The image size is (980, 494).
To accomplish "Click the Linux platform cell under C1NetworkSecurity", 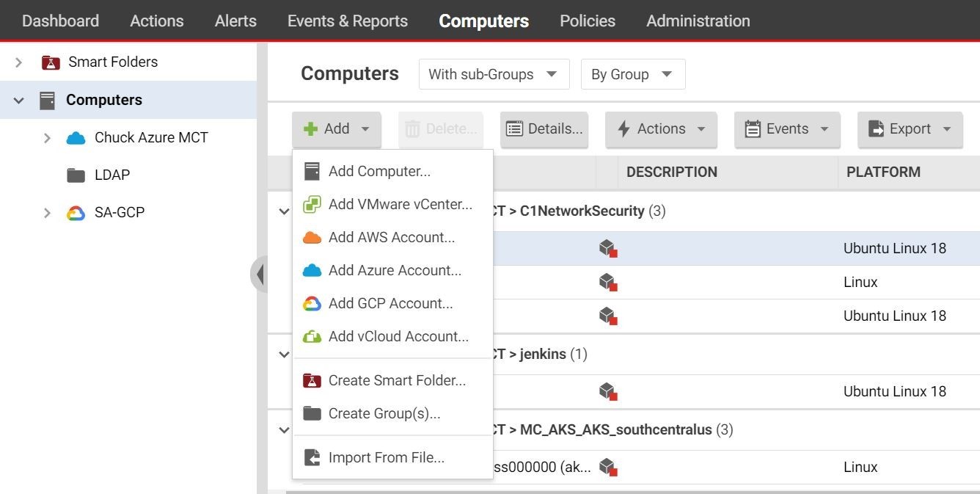I will [x=860, y=283].
